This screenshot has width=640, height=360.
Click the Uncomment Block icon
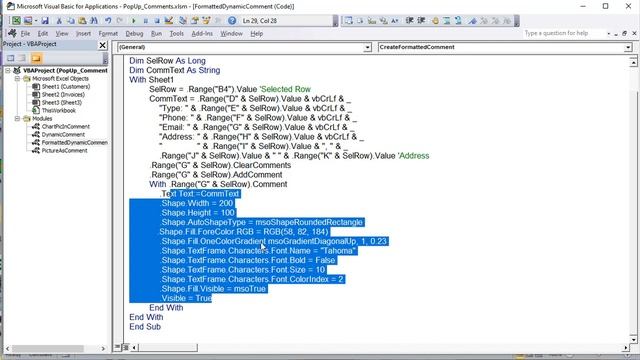point(458,20)
